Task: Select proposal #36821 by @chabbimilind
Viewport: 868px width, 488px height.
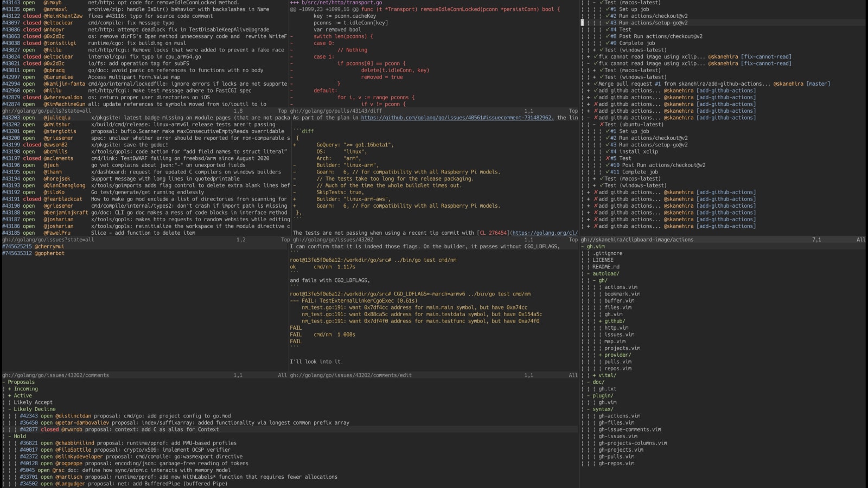Action: click(128, 443)
